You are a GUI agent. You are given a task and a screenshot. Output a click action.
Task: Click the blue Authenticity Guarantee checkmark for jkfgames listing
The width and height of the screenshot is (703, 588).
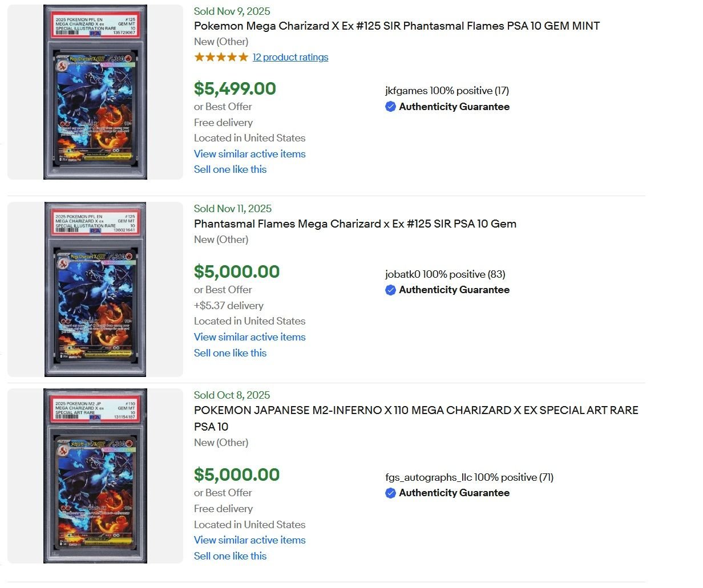coord(390,107)
